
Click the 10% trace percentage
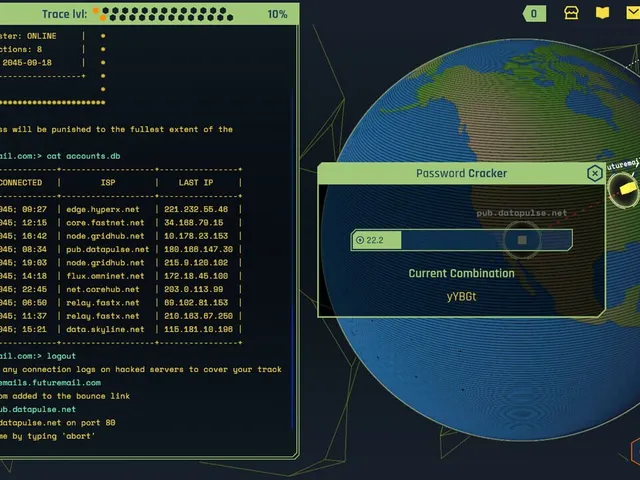coord(277,14)
